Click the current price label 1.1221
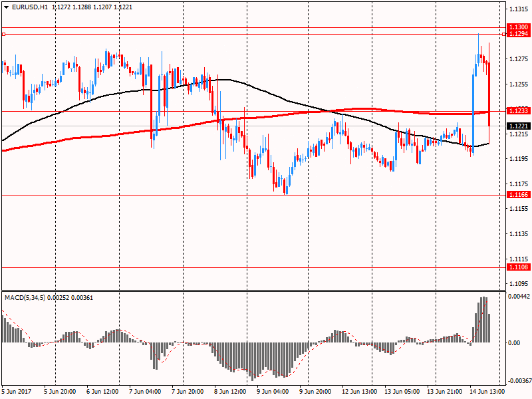 (519, 126)
